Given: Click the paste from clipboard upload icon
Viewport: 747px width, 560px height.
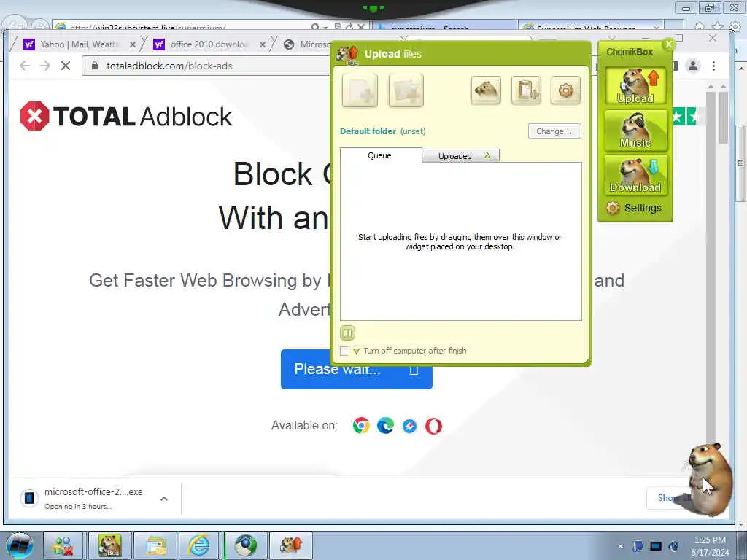Looking at the screenshot, I should click(x=527, y=90).
